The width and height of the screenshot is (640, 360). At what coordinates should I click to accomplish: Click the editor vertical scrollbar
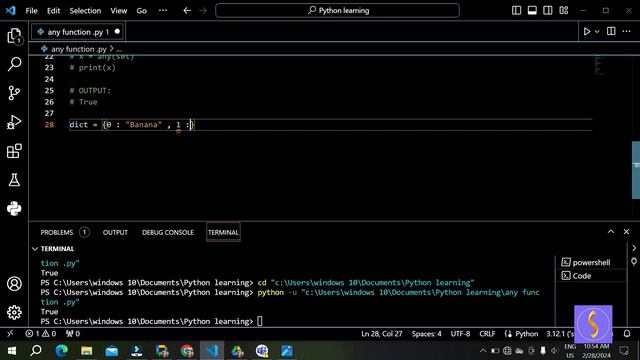[x=636, y=169]
